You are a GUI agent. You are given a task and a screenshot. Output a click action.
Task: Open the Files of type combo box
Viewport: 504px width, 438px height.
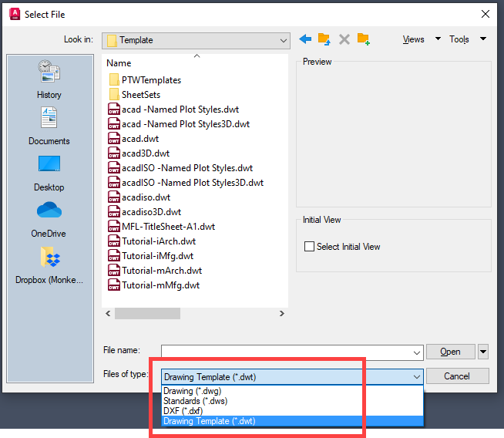416,377
